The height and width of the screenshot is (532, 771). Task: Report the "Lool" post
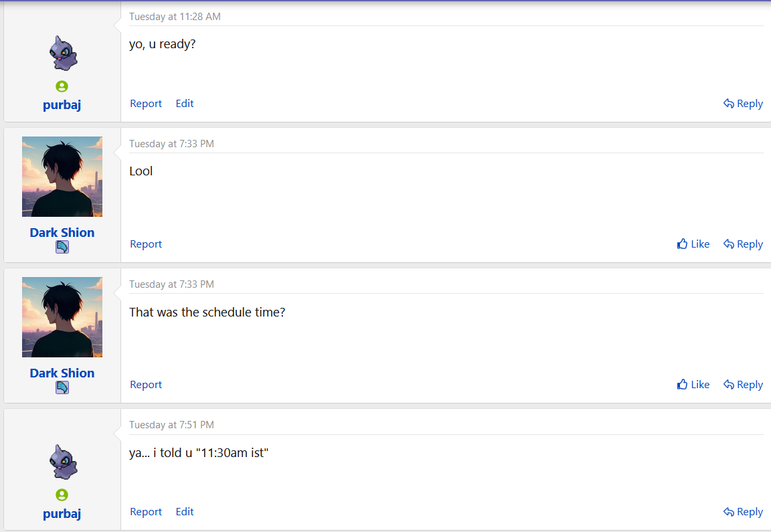click(145, 244)
